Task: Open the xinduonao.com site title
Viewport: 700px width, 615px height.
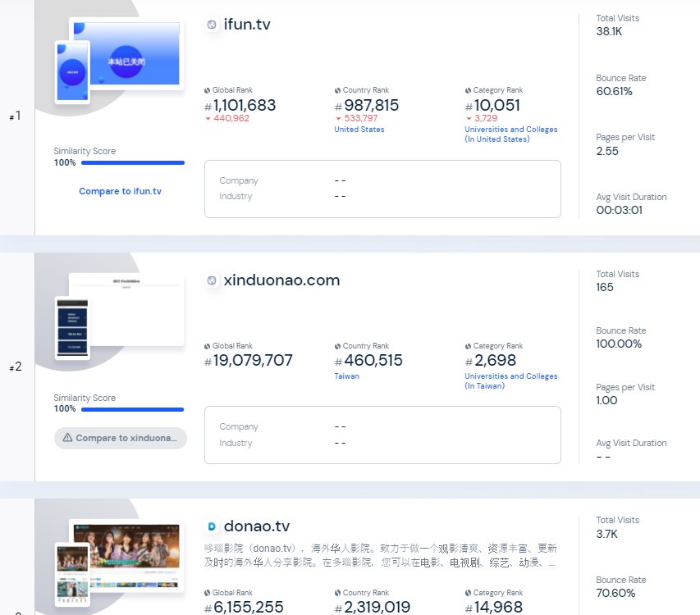Action: tap(281, 280)
